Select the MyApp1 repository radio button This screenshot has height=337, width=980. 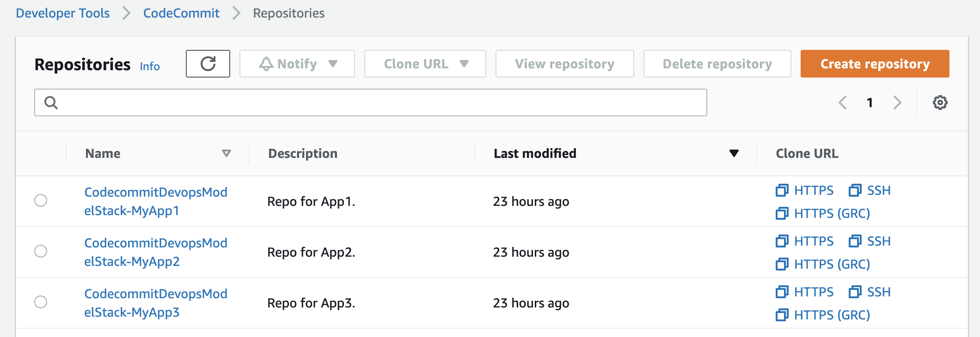click(x=41, y=200)
